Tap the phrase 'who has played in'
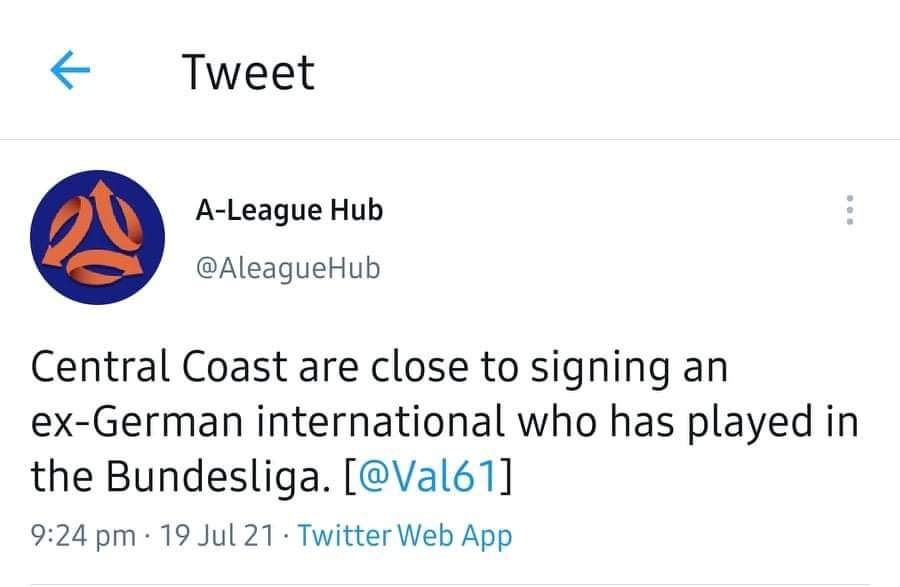Image resolution: width=900 pixels, height=587 pixels. pyautogui.click(x=688, y=422)
